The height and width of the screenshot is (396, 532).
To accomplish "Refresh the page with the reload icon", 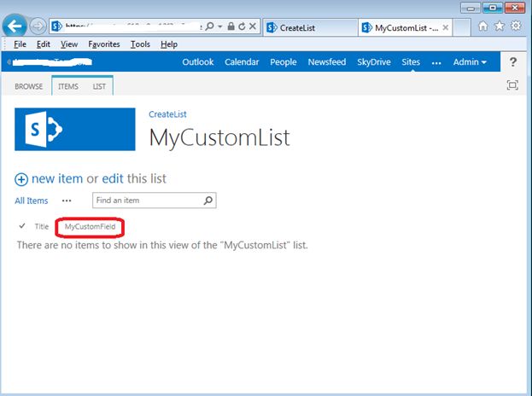I will point(242,26).
